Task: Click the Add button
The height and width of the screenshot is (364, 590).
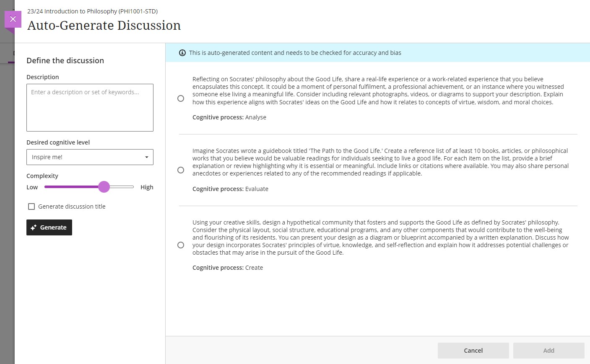Action: [x=548, y=351]
